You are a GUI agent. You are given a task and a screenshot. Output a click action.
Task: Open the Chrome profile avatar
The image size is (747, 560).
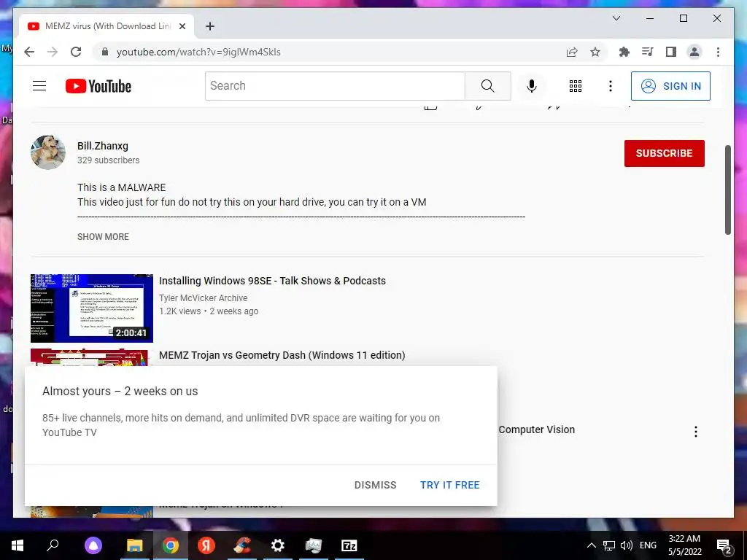[694, 52]
